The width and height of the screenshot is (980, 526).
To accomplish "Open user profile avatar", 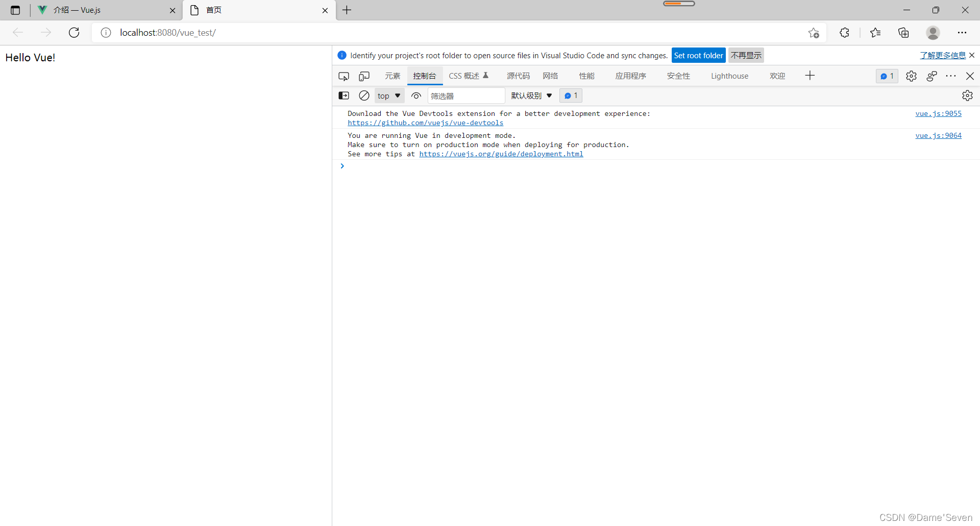I will click(x=933, y=33).
